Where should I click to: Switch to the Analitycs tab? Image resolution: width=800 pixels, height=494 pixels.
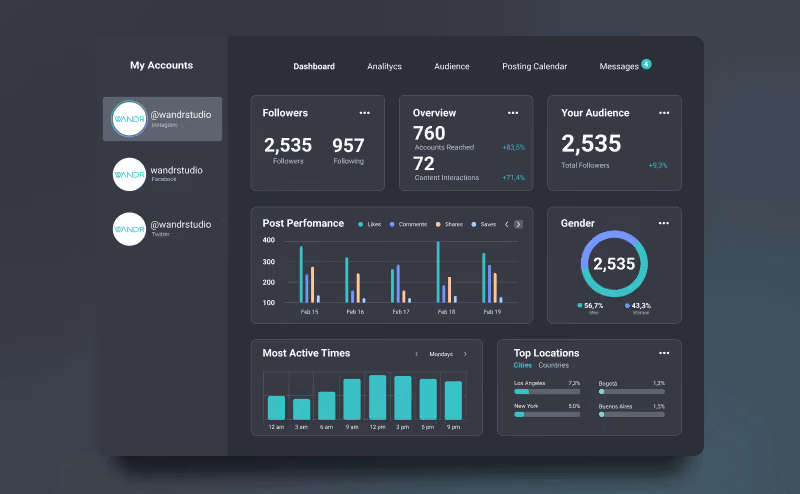(384, 66)
